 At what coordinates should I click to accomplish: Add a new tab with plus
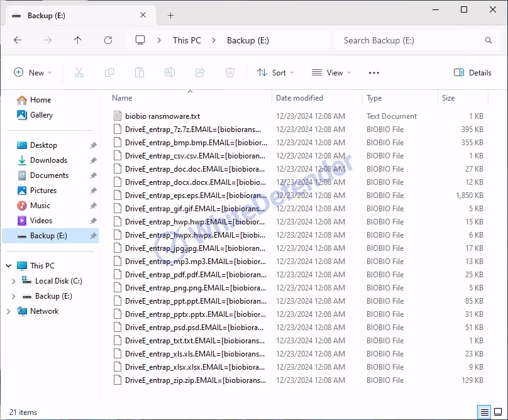[171, 15]
